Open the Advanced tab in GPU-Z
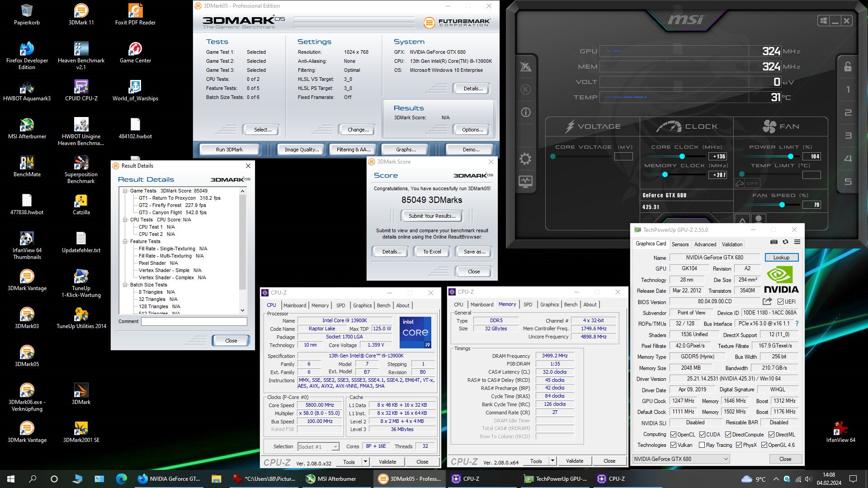Image resolution: width=868 pixels, height=488 pixels. pos(705,244)
